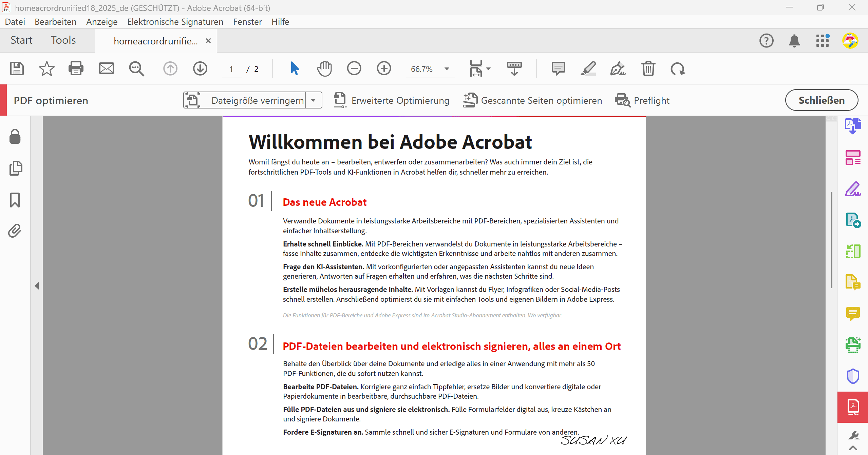The height and width of the screenshot is (455, 868).
Task: Open the Anzeige menu
Action: (102, 22)
